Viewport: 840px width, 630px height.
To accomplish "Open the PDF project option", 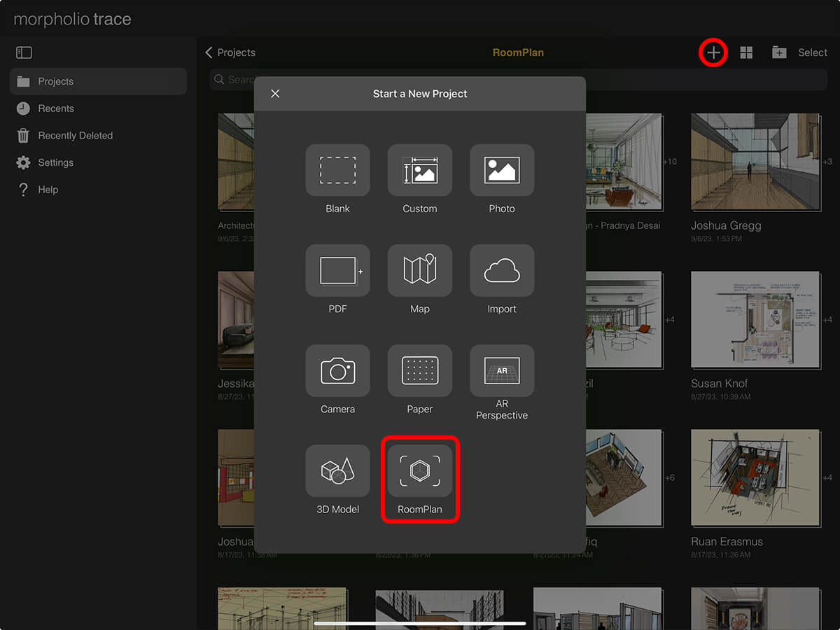I will coord(337,270).
